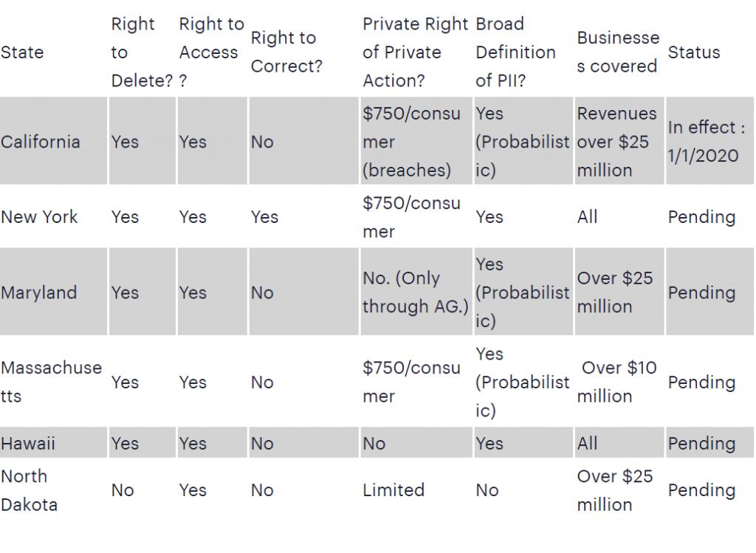
Task: Click the '$750/consumer (breaches)' cell
Action: pos(411,142)
